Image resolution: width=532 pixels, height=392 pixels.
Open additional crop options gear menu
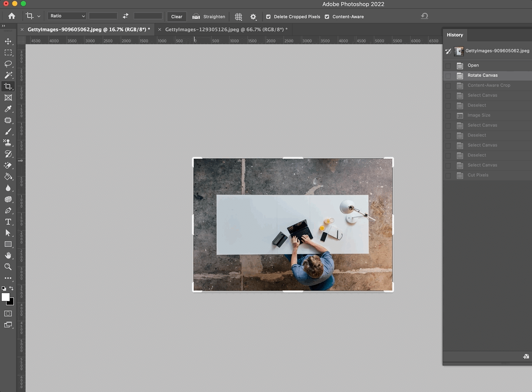253,16
